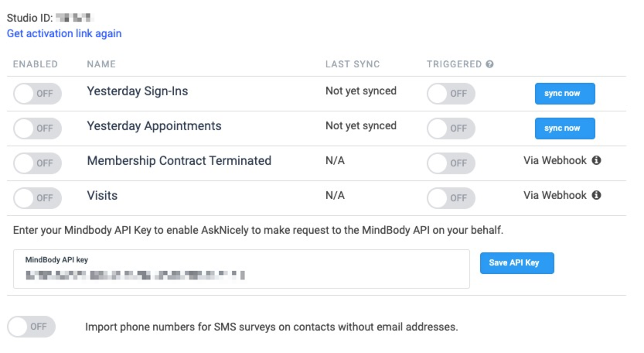Click info icon beside Visits Via Webhook

pyautogui.click(x=596, y=196)
